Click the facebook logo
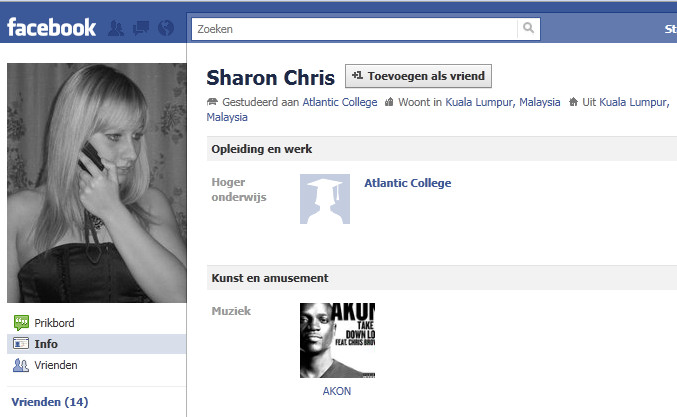677x417 pixels. 51,28
